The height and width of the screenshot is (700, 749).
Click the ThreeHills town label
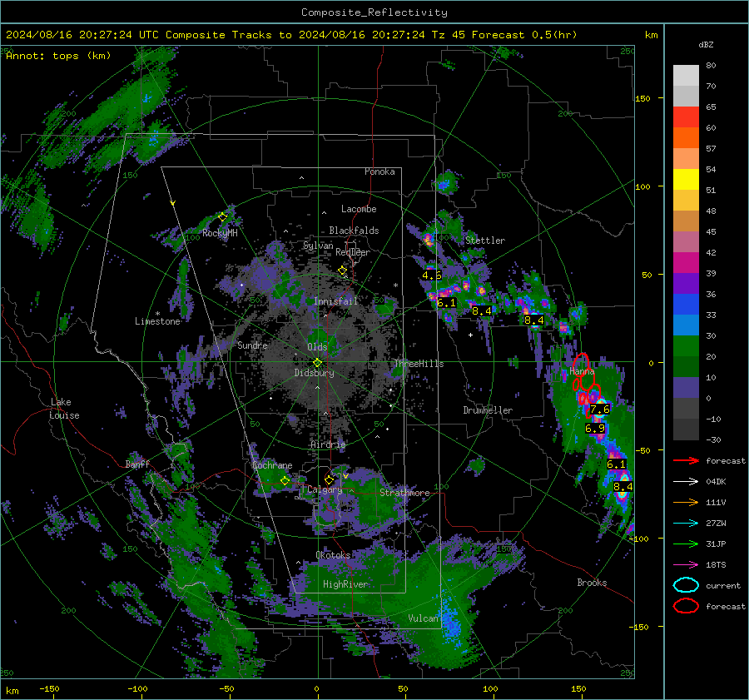pyautogui.click(x=419, y=364)
